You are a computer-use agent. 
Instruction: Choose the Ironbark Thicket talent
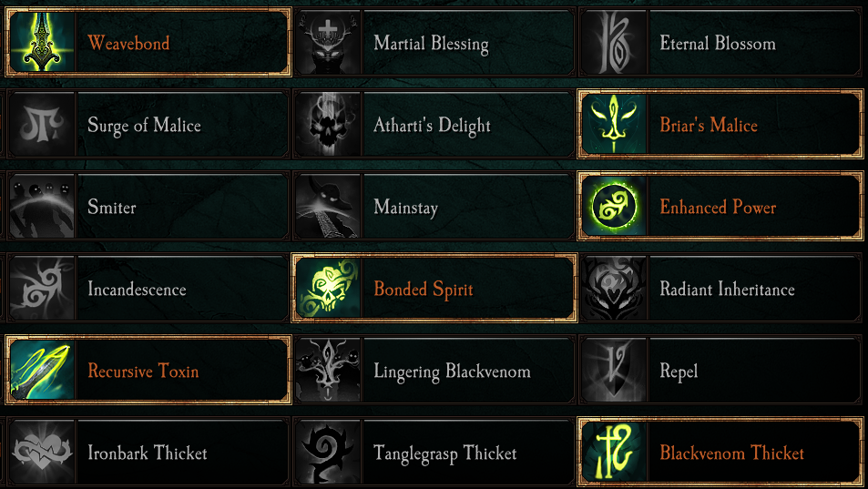click(x=148, y=453)
